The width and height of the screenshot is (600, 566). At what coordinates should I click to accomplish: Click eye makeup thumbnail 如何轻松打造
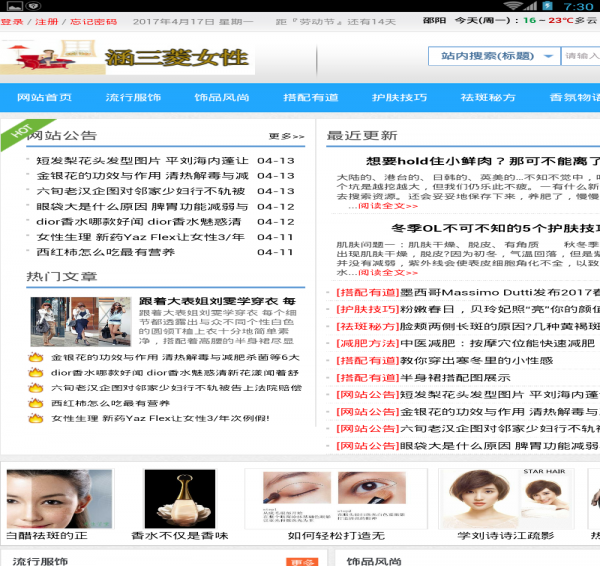click(x=336, y=499)
